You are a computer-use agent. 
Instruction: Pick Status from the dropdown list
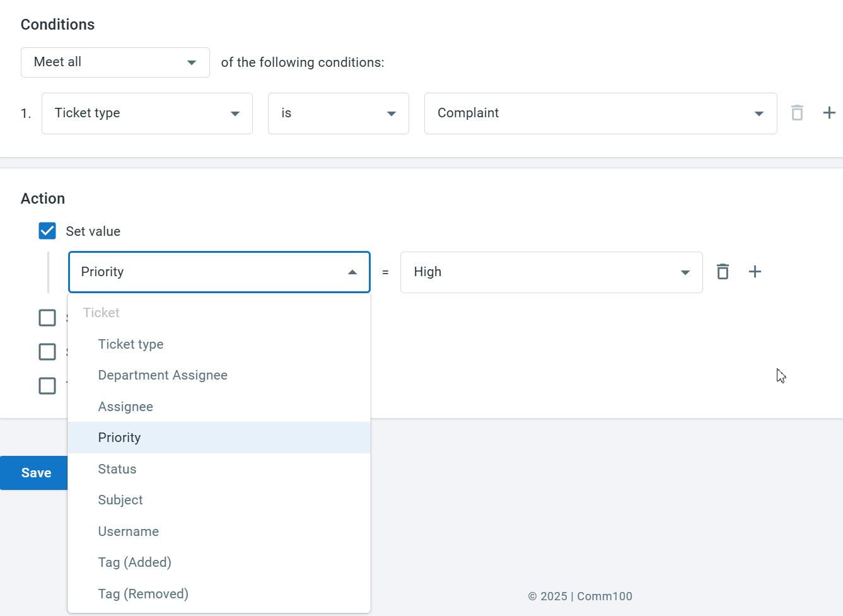tap(219, 469)
